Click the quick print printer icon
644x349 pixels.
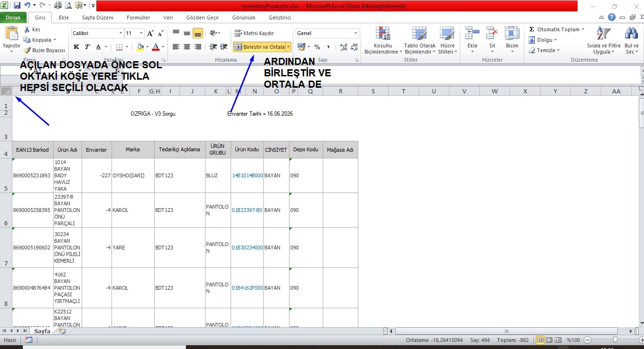click(x=58, y=6)
